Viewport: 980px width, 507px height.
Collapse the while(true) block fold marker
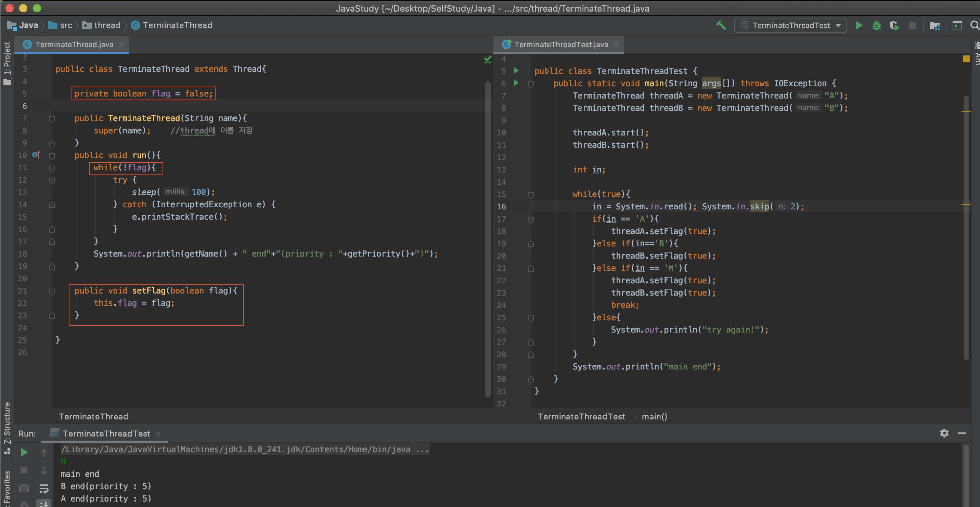[531, 194]
